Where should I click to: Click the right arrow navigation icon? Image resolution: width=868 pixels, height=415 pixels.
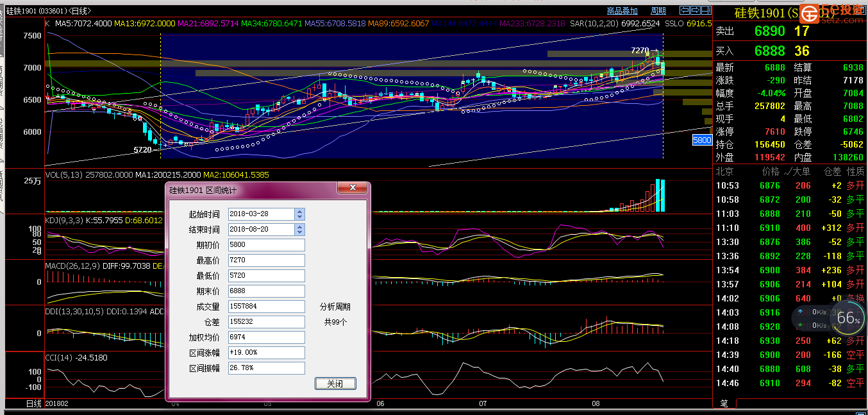click(694, 10)
